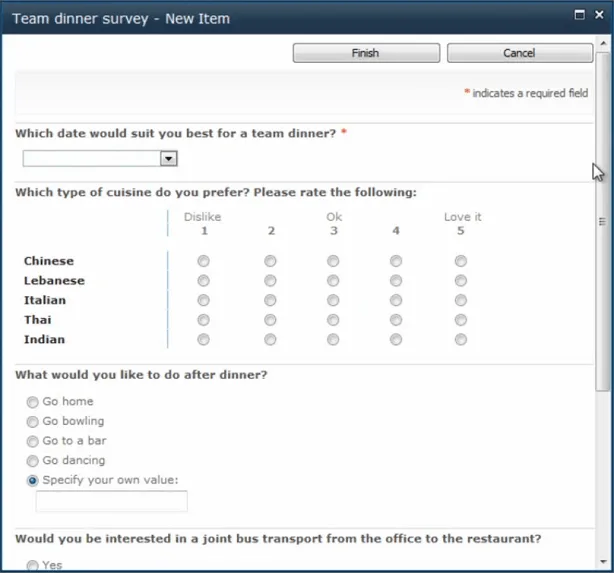
Task: Rate Chinese cuisine as 1
Action: 203,261
